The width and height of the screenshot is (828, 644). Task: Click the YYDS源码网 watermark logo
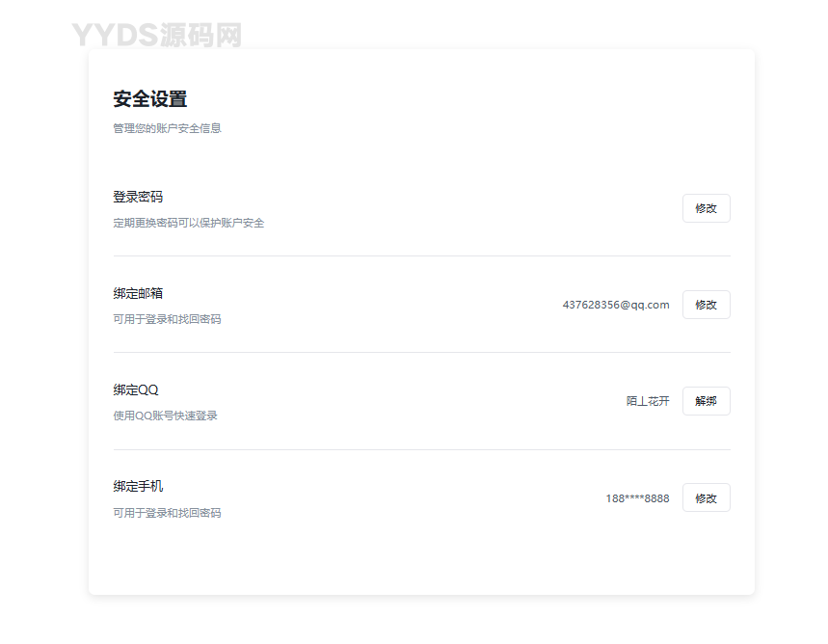156,35
